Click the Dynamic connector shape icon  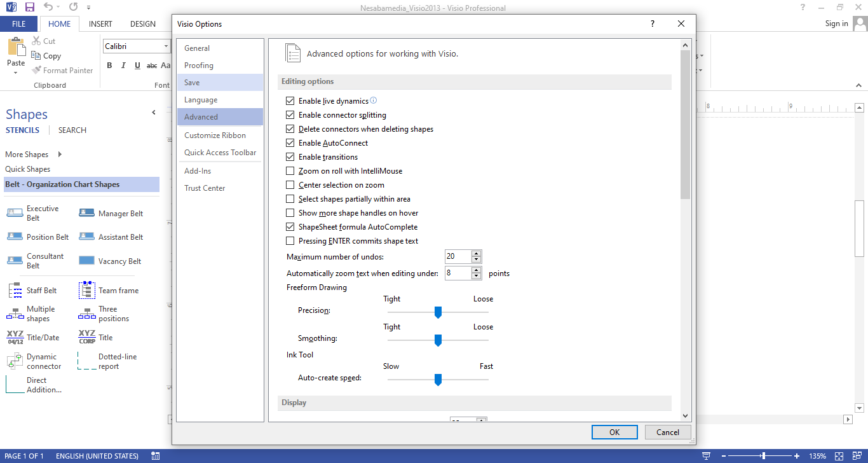[15, 362]
